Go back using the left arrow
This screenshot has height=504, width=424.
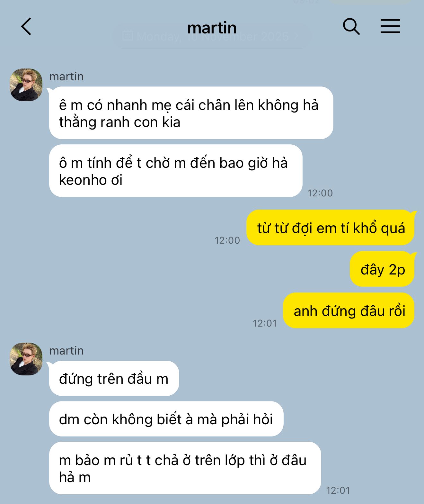[26, 26]
